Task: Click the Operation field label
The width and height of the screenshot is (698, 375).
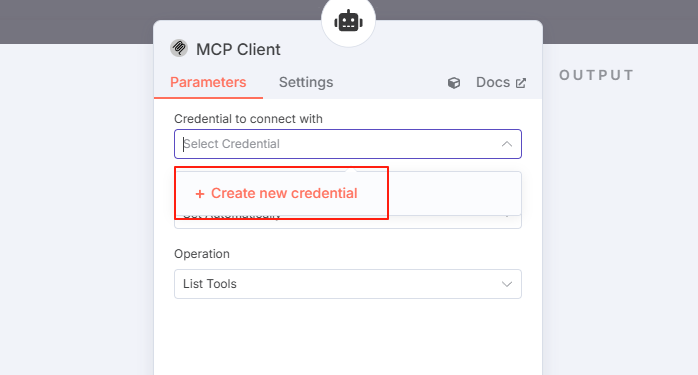Action: (x=202, y=254)
